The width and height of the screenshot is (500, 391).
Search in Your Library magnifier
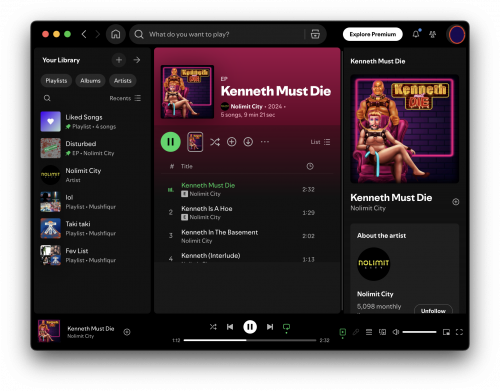point(47,98)
